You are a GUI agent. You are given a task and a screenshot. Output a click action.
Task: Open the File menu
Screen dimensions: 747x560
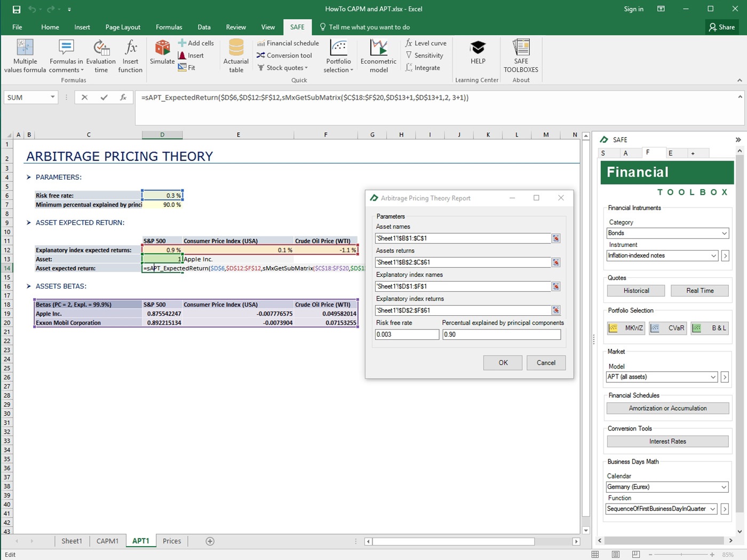click(17, 27)
